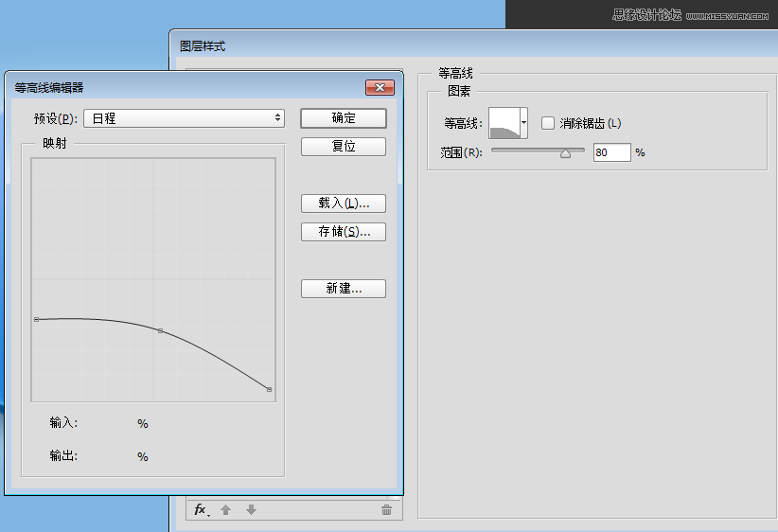The width and height of the screenshot is (778, 532).
Task: Select the middle curve control point
Action: coord(160,331)
